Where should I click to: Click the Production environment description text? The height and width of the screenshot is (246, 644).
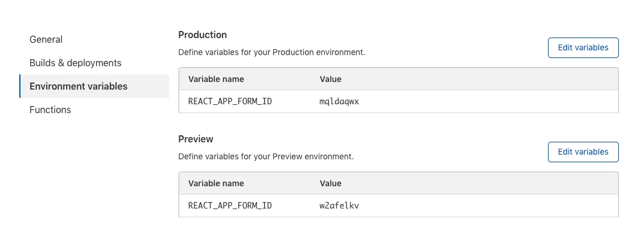272,52
